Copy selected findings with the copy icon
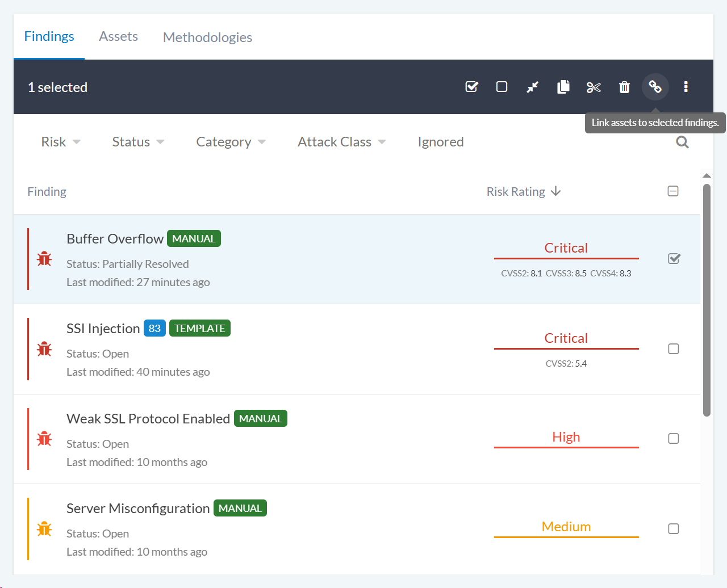 point(563,87)
